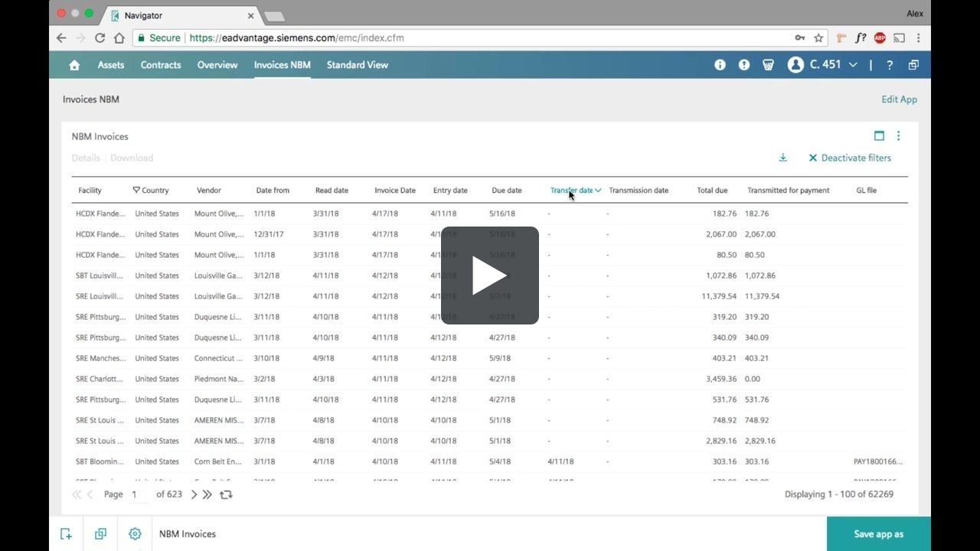Sort by the Facility column header
This screenshot has width=980, height=551.
pyautogui.click(x=90, y=191)
